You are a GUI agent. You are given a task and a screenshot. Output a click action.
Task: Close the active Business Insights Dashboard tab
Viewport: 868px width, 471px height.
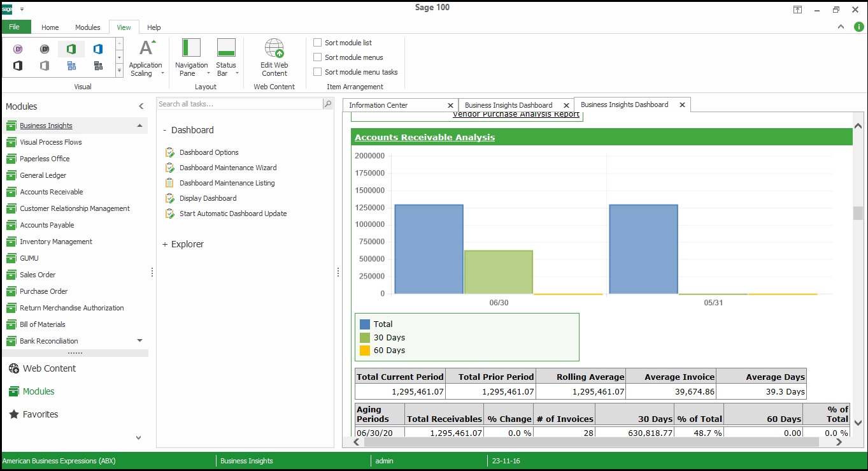[682, 105]
